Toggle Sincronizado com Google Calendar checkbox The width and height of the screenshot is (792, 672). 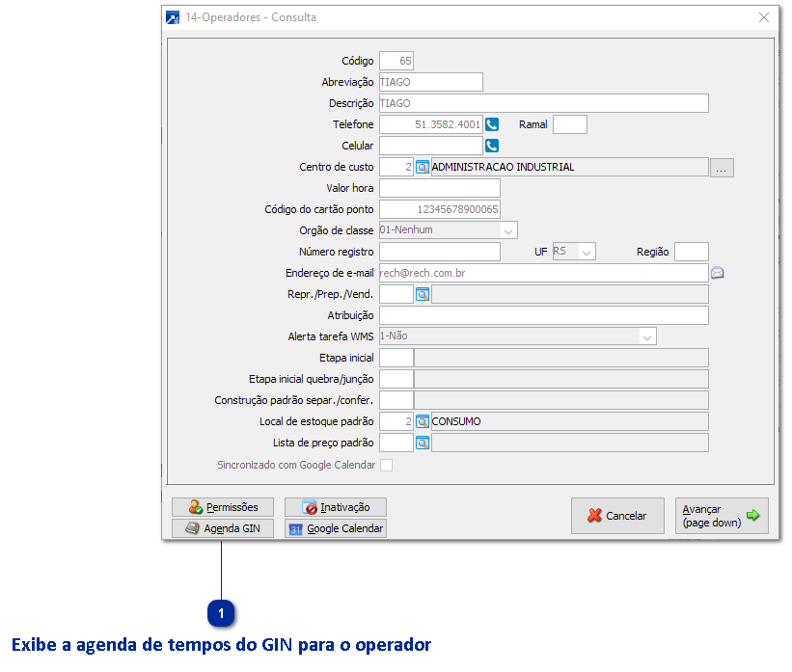pyautogui.click(x=387, y=465)
